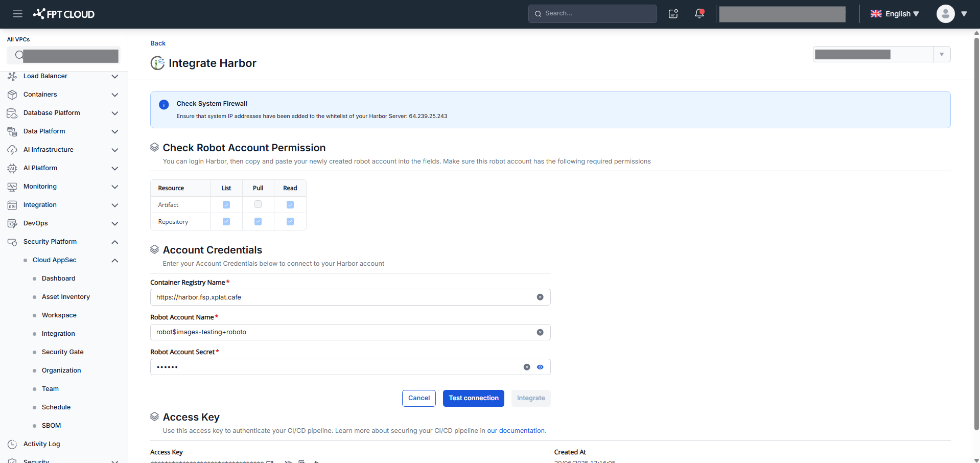Image resolution: width=980 pixels, height=463 pixels.
Task: Toggle Repository List permission checkbox
Action: coord(226,222)
